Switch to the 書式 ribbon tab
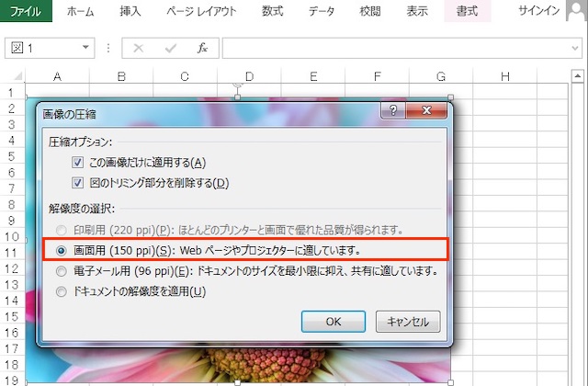Screen dimensions: 588x386 click(467, 12)
